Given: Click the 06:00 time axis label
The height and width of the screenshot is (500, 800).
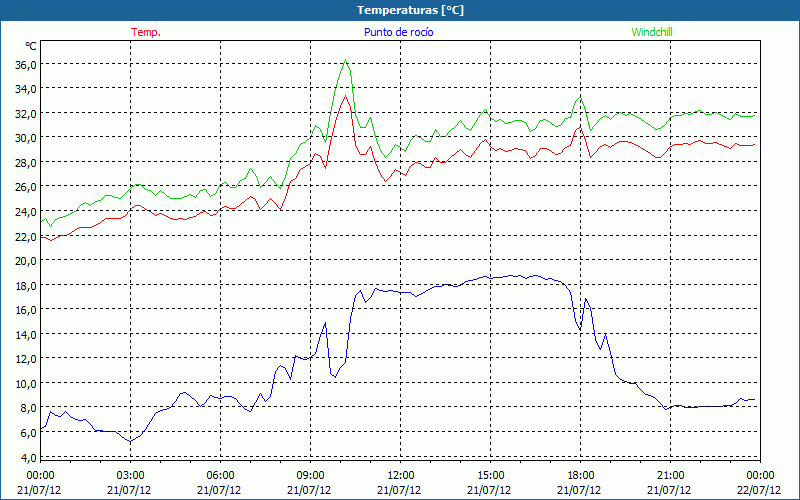Looking at the screenshot, I should (x=220, y=476).
